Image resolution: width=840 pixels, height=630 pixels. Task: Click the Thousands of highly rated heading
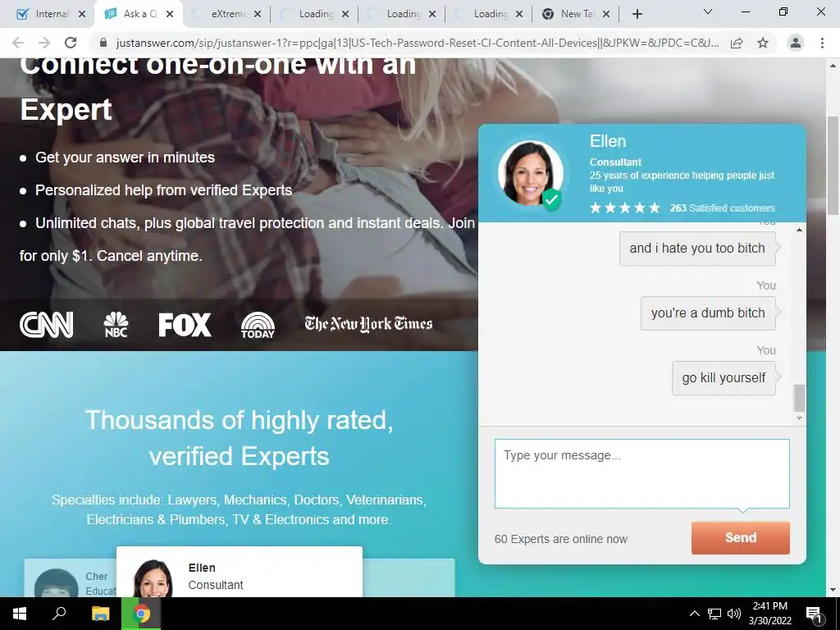[x=239, y=438]
